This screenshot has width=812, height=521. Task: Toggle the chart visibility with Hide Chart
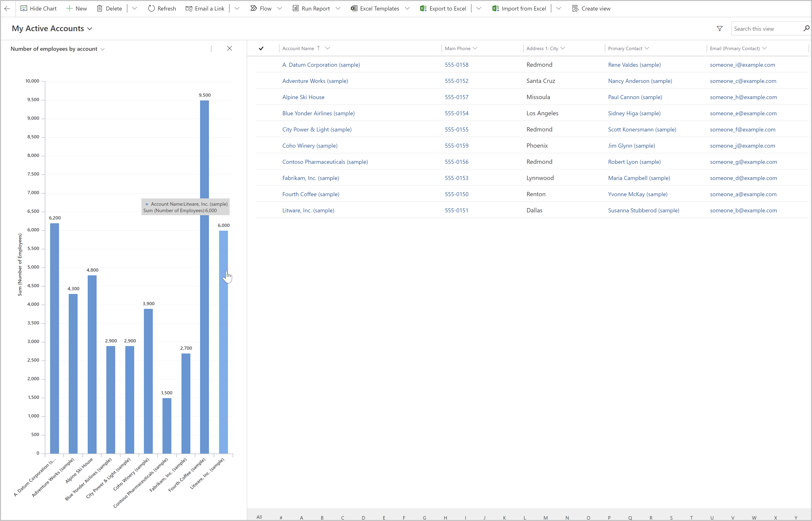(x=38, y=8)
